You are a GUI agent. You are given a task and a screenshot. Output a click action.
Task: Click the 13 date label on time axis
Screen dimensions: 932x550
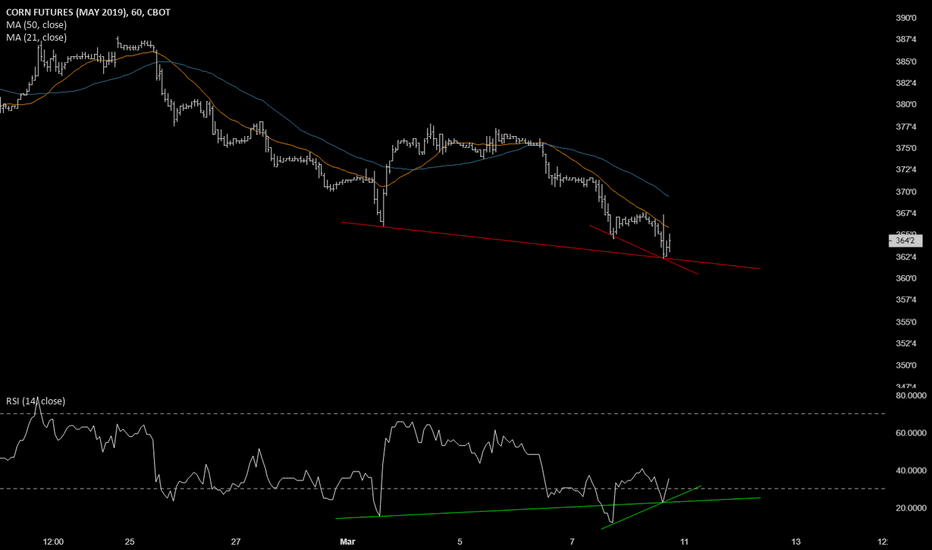click(x=796, y=542)
